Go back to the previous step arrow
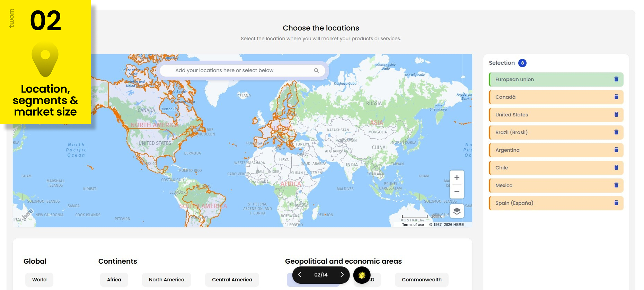644x290 pixels. [300, 275]
